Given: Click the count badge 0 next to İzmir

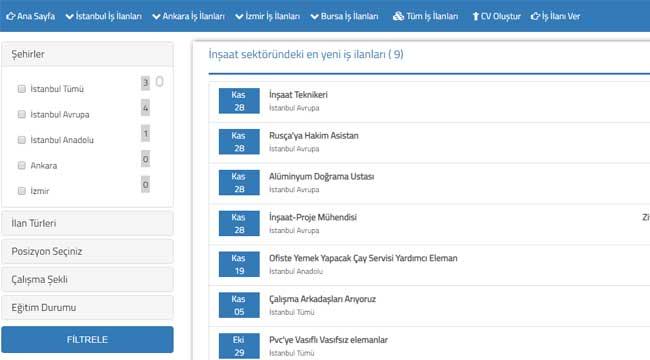Looking at the screenshot, I should point(146,185).
